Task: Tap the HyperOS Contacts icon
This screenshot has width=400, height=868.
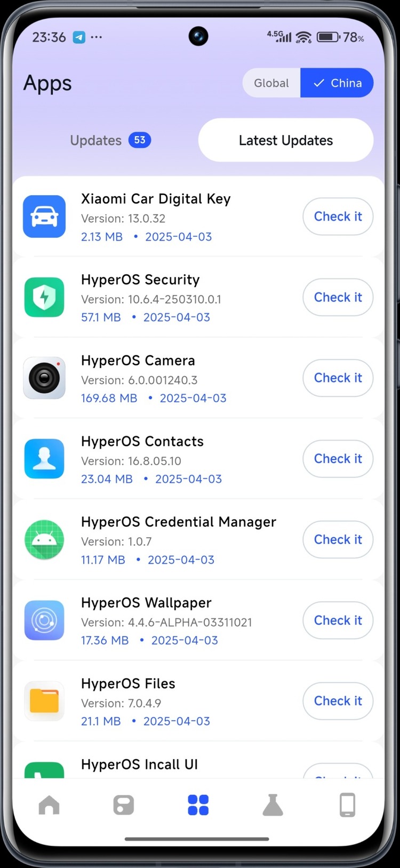Action: (44, 459)
